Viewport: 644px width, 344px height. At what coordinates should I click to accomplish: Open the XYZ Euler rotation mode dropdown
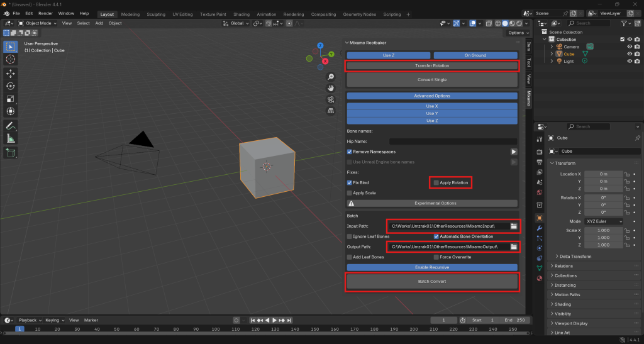pyautogui.click(x=603, y=221)
